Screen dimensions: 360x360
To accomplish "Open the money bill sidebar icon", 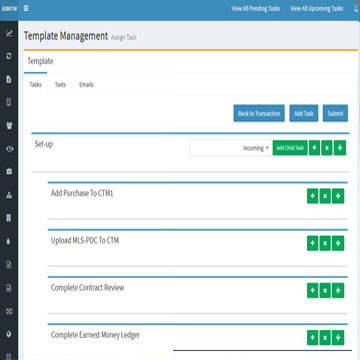I will pyautogui.click(x=9, y=311).
